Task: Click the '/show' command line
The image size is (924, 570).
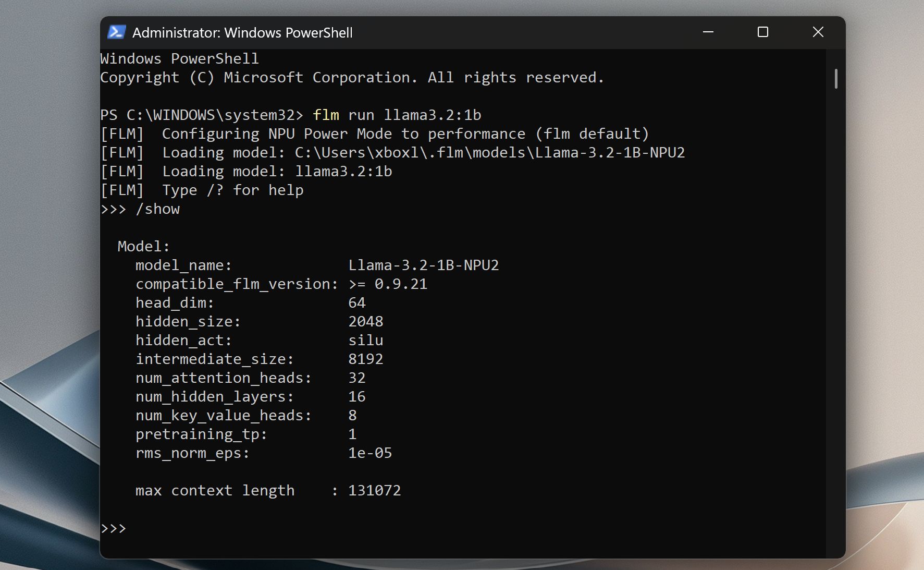Action: tap(140, 209)
